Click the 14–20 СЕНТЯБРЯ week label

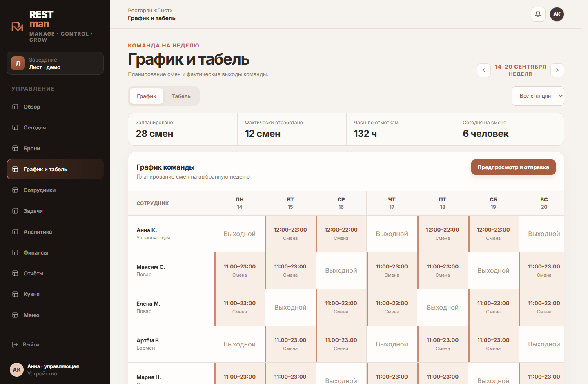pyautogui.click(x=520, y=67)
